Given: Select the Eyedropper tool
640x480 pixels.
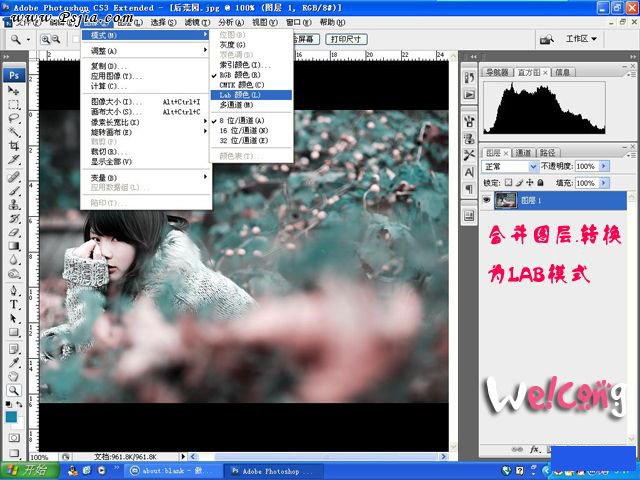Looking at the screenshot, I should tap(13, 362).
